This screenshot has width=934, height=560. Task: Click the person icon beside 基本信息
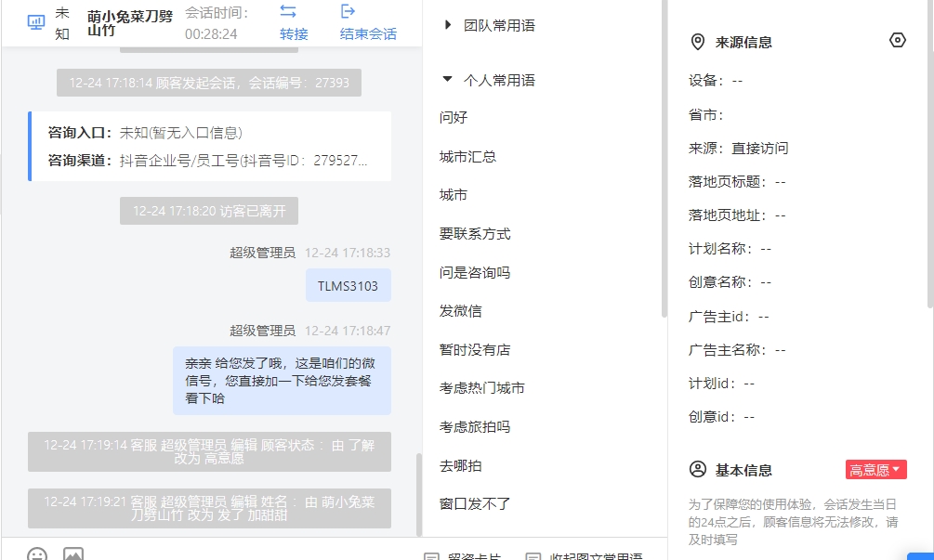[x=698, y=469]
